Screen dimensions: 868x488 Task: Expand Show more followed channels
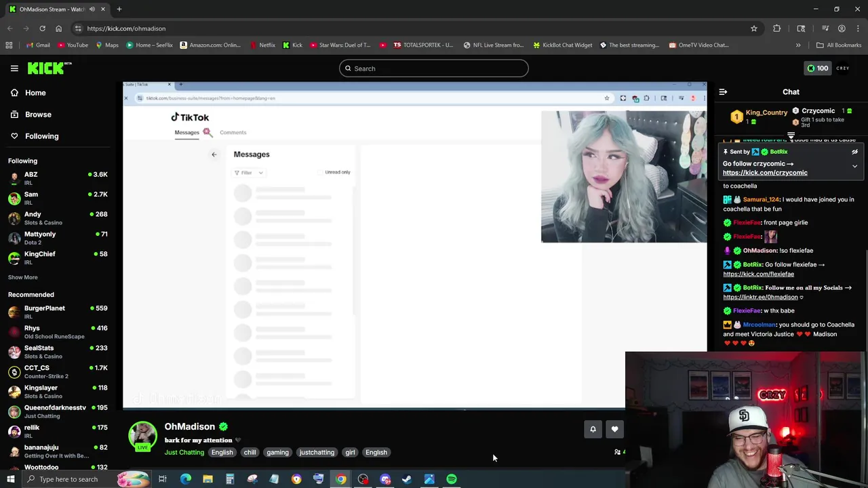pos(23,277)
